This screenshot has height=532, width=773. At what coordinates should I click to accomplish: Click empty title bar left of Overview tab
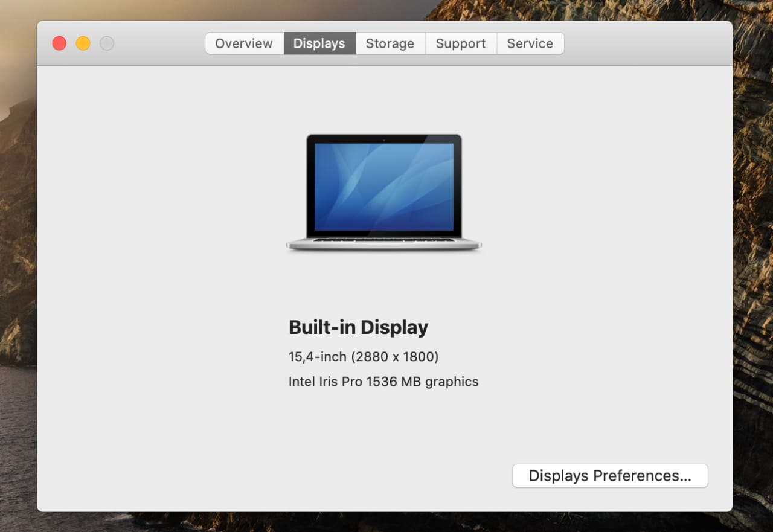click(160, 43)
